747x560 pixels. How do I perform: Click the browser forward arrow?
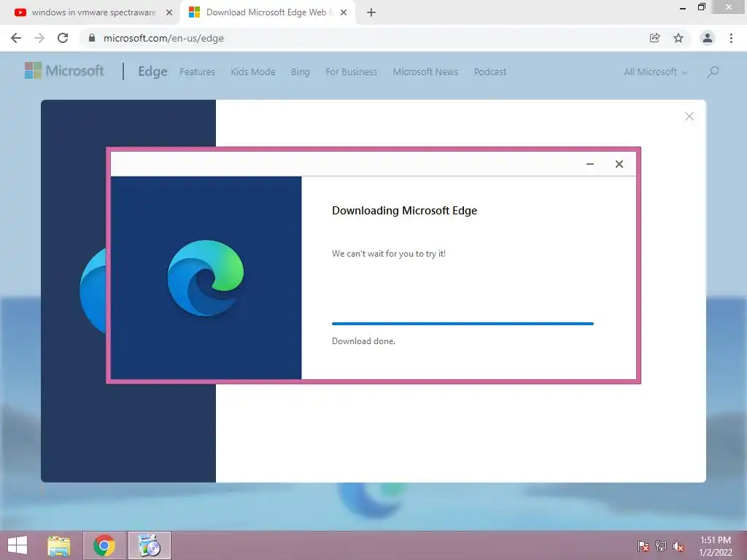tap(39, 38)
